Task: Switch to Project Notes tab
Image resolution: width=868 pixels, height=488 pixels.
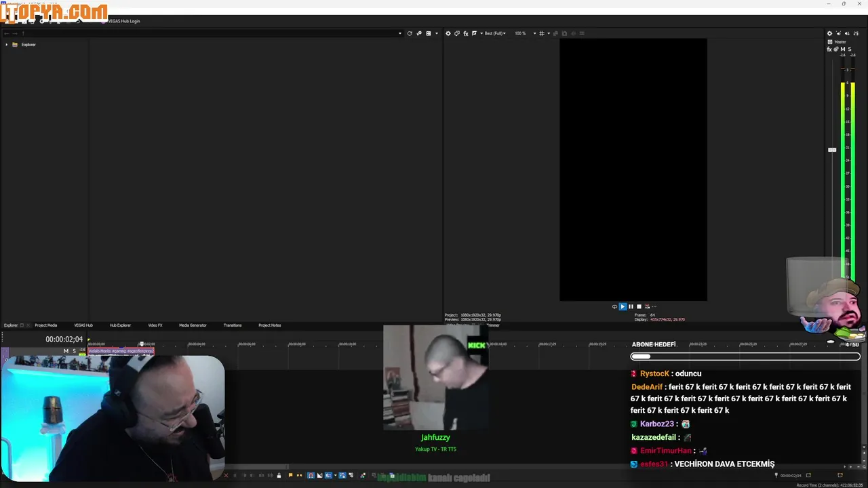Action: pyautogui.click(x=269, y=325)
